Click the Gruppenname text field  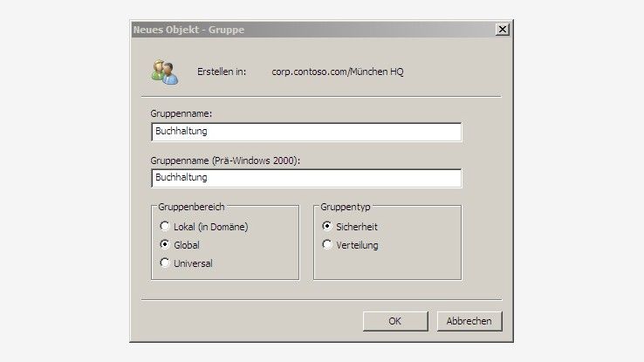[305, 132]
